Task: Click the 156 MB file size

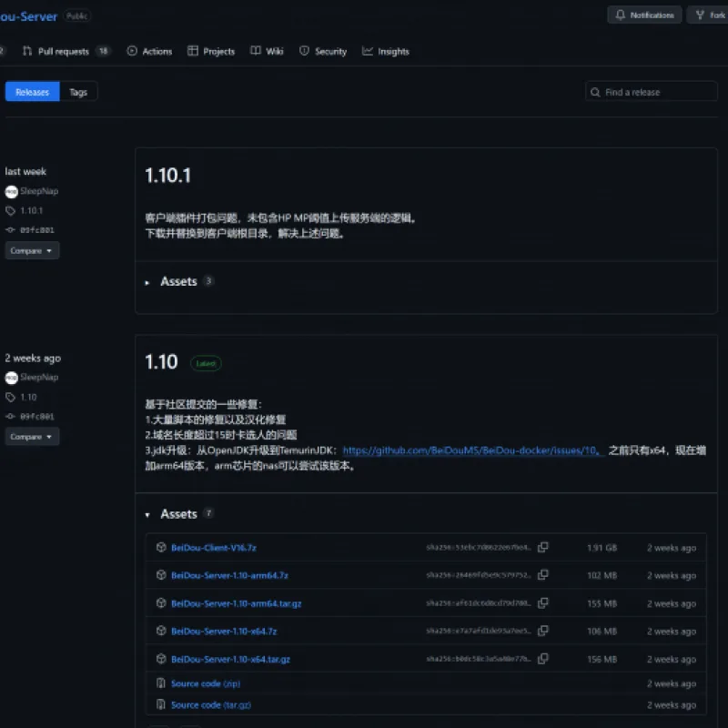Action: tap(602, 659)
